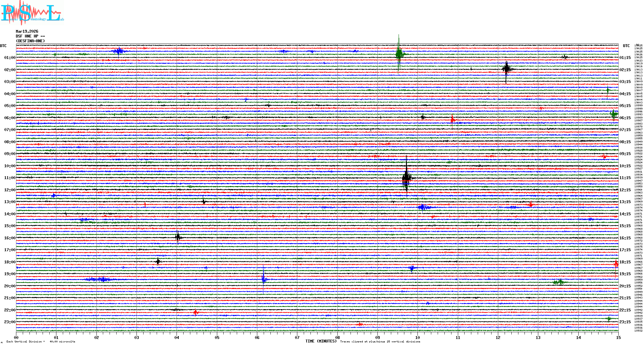Click the UTC label at top right
The width and height of the screenshot is (644, 346).
626,46
